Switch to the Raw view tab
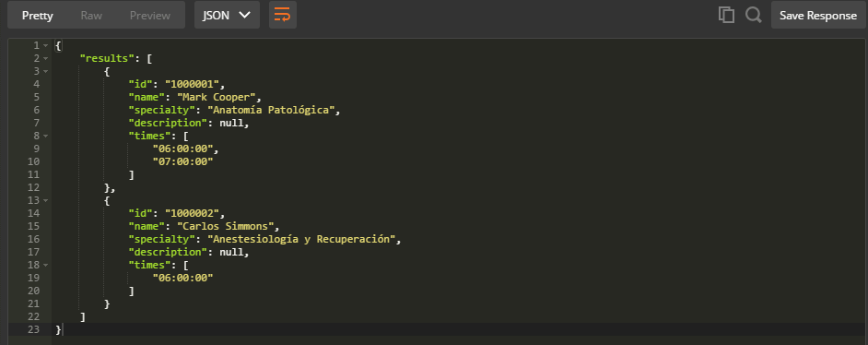The height and width of the screenshot is (345, 868). tap(91, 16)
